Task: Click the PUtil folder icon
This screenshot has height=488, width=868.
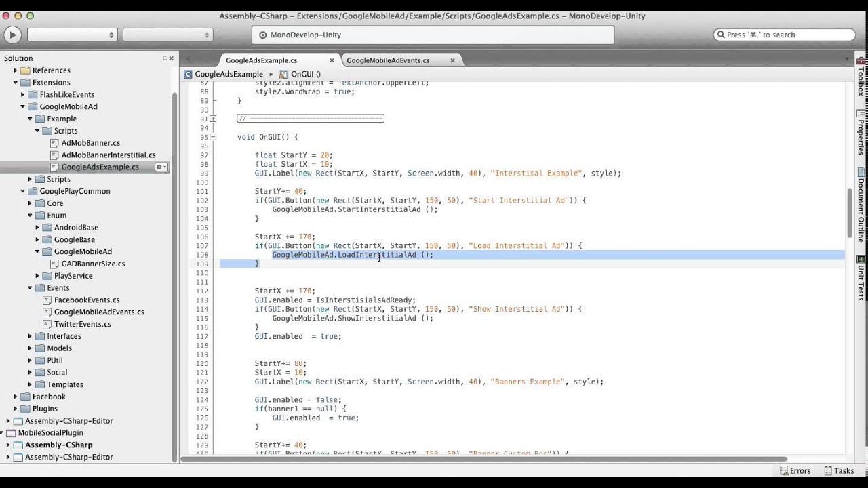Action: pyautogui.click(x=40, y=361)
